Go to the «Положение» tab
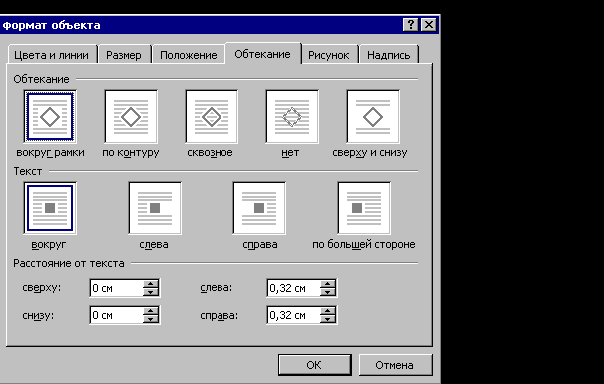This screenshot has height=384, width=604. [x=188, y=55]
